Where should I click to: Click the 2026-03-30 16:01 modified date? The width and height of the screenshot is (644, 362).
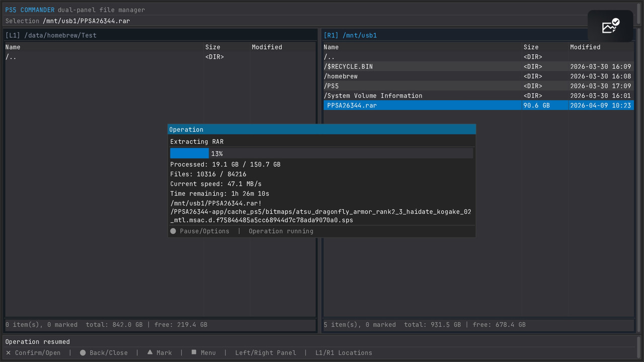click(x=601, y=96)
